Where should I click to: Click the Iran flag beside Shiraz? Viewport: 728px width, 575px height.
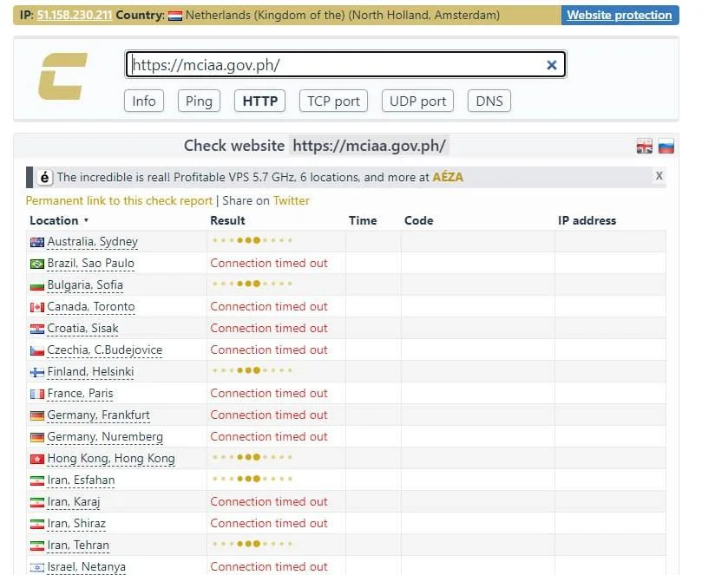pyautogui.click(x=37, y=524)
